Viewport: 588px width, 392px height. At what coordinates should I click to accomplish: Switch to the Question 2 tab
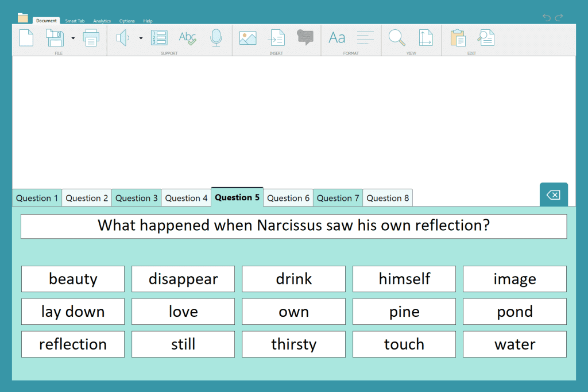pyautogui.click(x=87, y=198)
